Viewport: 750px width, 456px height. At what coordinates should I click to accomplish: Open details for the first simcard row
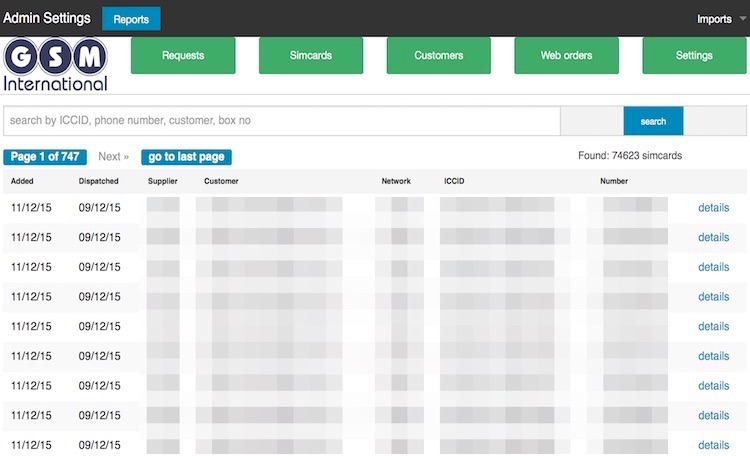(713, 208)
